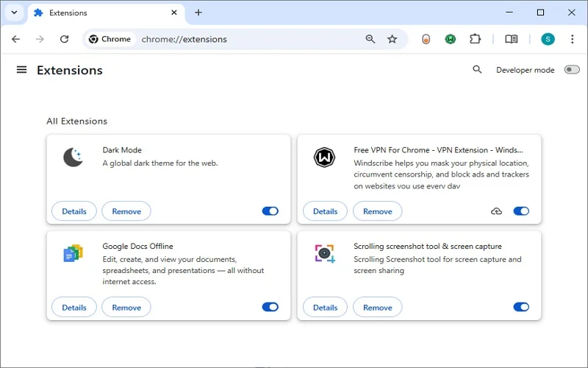Turn off Scrolling screenshot tool toggle

coord(521,307)
